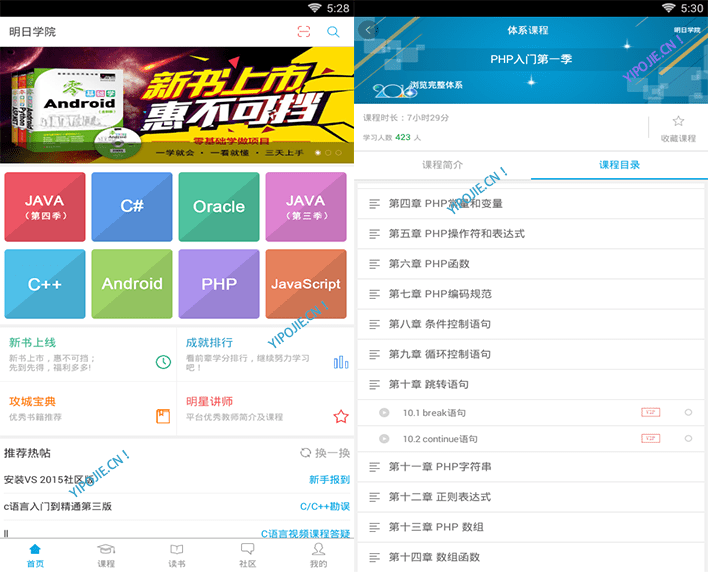Open the Android course tile
708x572 pixels.
[x=132, y=284]
